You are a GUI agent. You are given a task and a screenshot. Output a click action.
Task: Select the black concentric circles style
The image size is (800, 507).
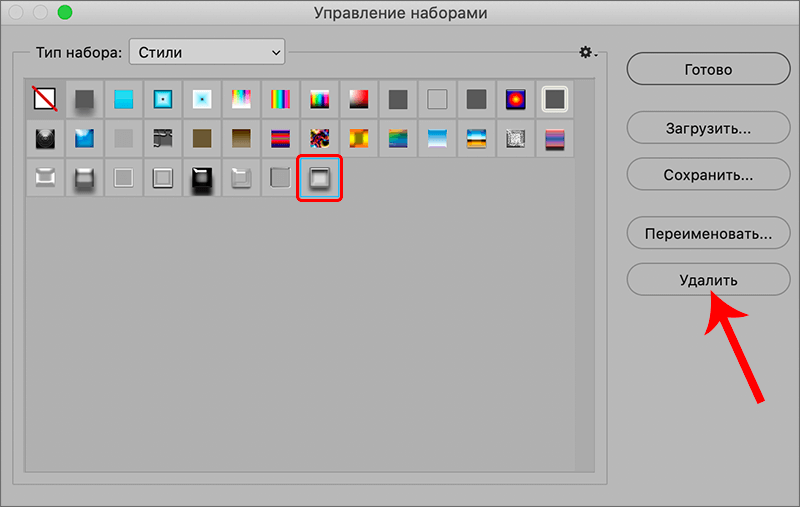[45, 138]
